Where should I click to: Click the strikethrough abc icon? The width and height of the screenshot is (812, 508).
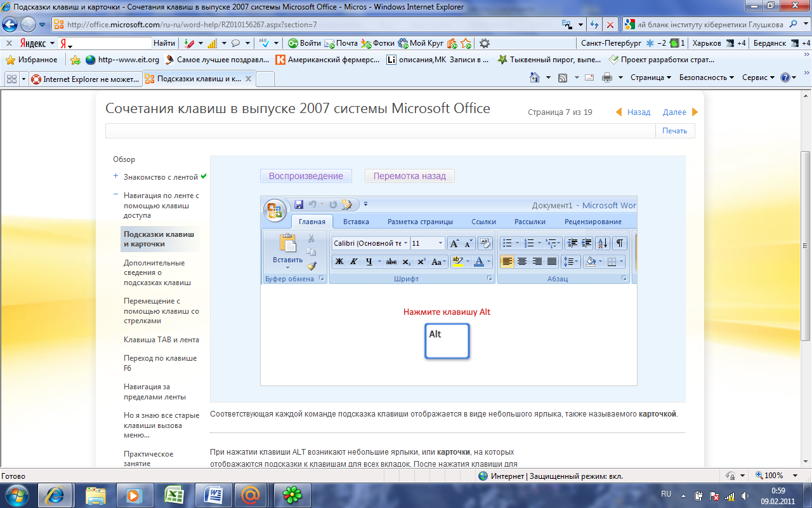point(391,262)
